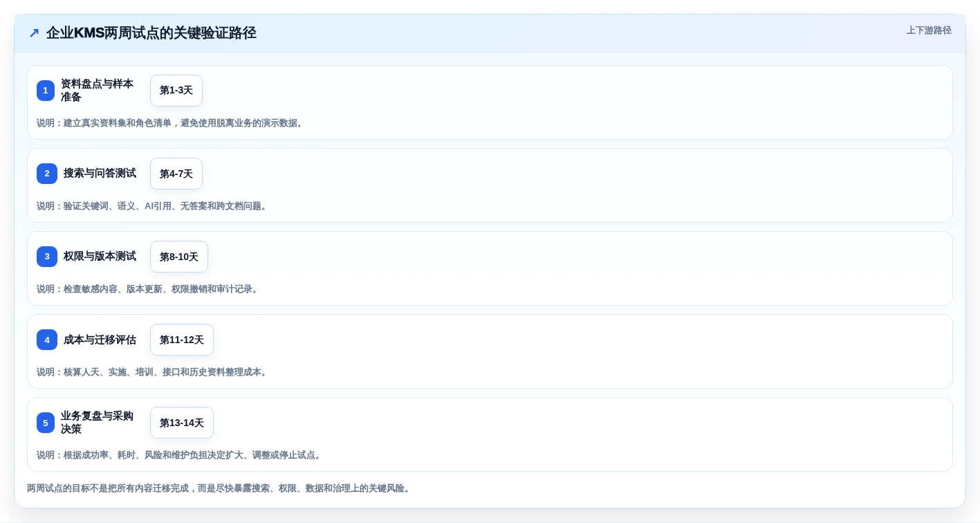
Task: Click the arrow icon beside the title
Action: coord(34,33)
